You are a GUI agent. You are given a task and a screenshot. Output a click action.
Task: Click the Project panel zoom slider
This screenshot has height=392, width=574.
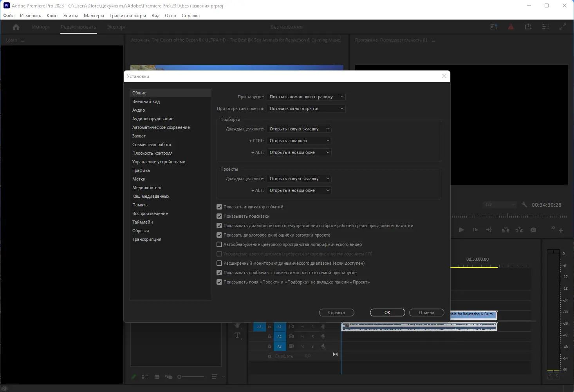pos(191,377)
